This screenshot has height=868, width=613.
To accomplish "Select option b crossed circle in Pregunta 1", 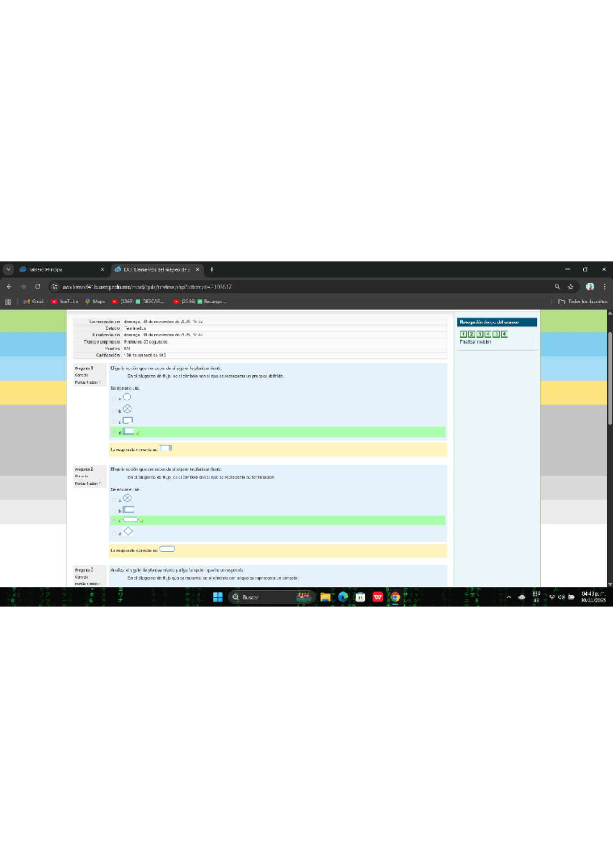I will click(x=114, y=410).
